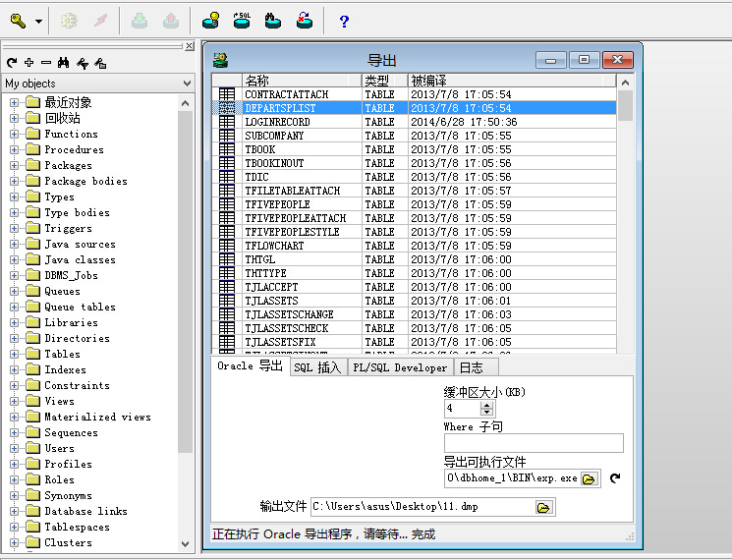This screenshot has height=560, width=732.
Task: Select the TBOOKINOUT table row
Action: (x=414, y=163)
